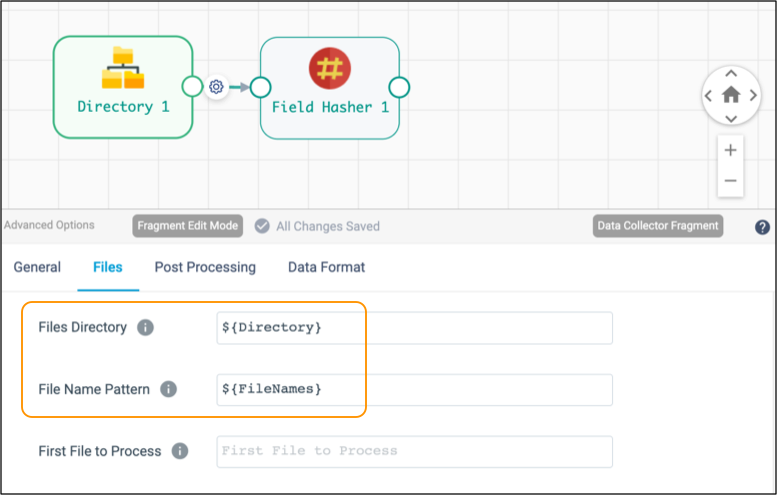777x495 pixels.
Task: Open help via the question mark icon
Action: pos(762,227)
